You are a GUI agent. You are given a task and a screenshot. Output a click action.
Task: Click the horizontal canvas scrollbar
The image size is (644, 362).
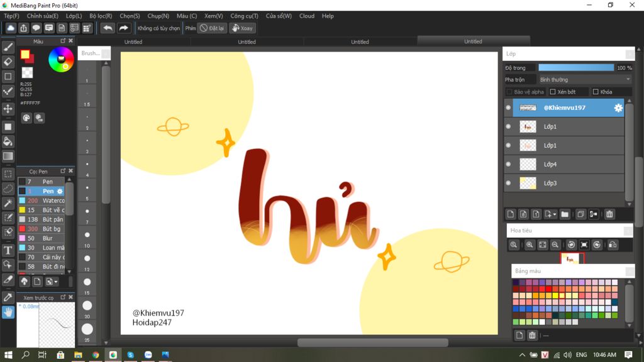372,343
